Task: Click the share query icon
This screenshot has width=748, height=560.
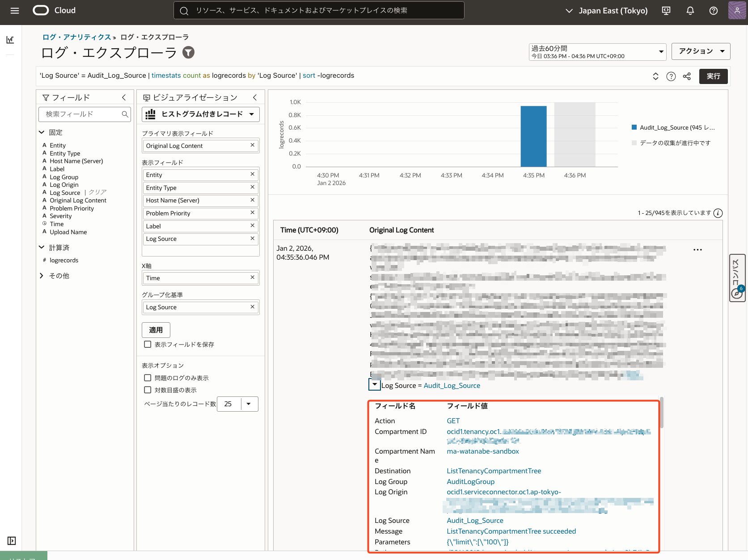Action: point(687,76)
